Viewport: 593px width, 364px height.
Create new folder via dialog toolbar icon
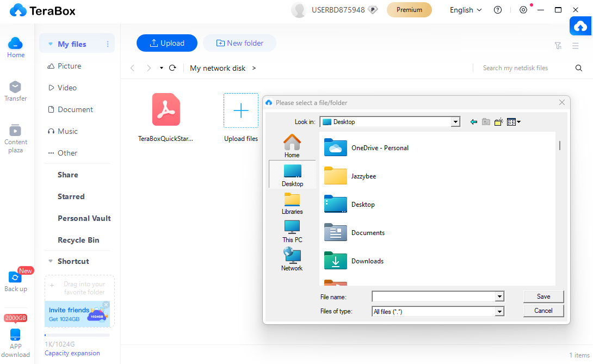pyautogui.click(x=499, y=122)
